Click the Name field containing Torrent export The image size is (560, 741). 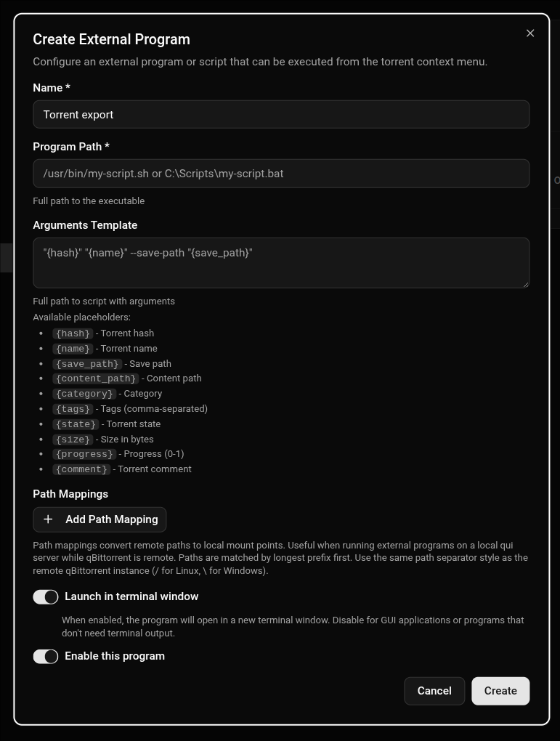click(x=281, y=114)
